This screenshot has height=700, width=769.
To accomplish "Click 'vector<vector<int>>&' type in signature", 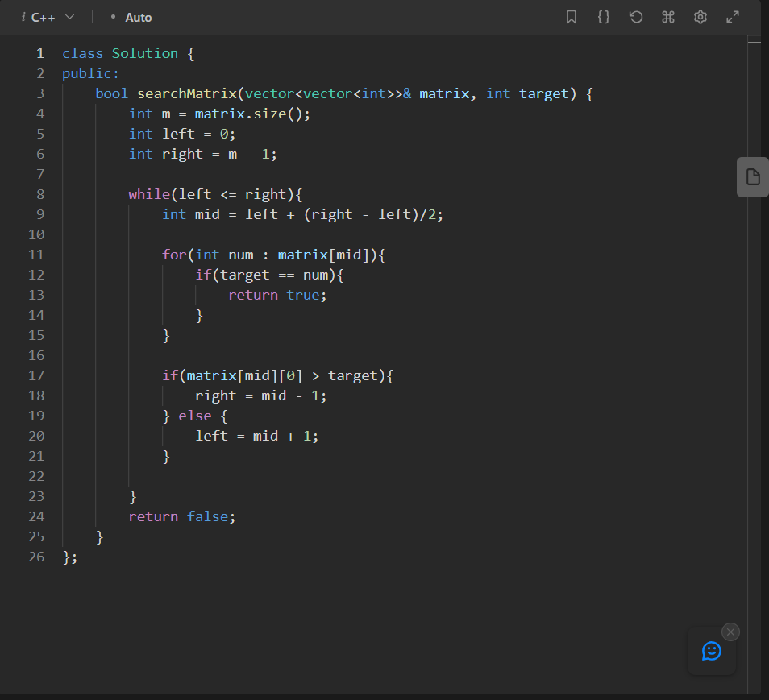I will pos(328,93).
